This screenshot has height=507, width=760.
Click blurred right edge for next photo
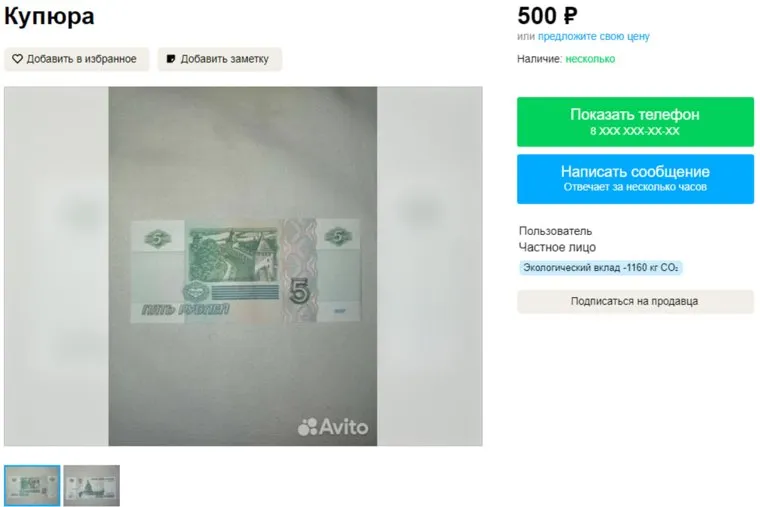430,266
